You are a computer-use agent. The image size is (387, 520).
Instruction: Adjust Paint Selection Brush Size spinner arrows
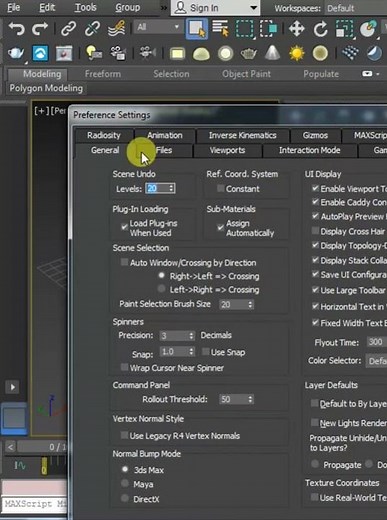(x=250, y=304)
